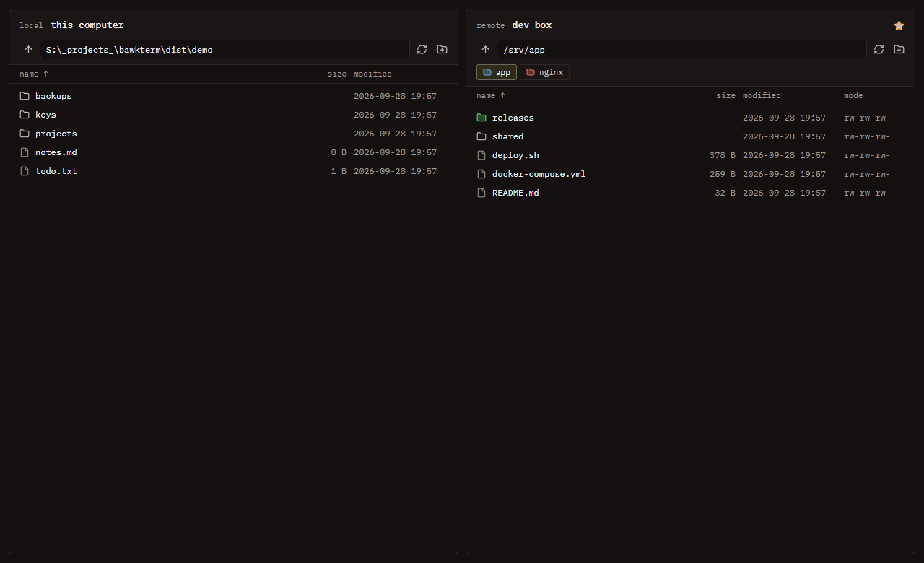Screen dimensions: 924x563
Task: Sort local files by size column
Action: click(336, 74)
